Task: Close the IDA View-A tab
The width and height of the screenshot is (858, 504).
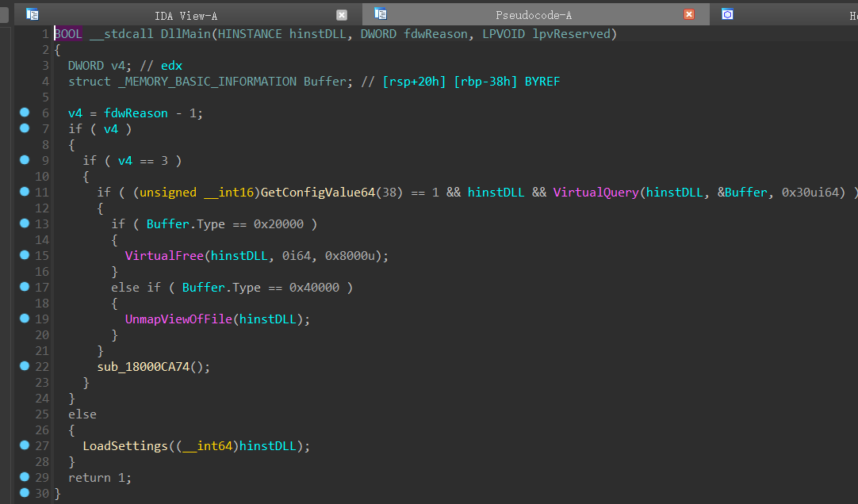Action: (342, 15)
